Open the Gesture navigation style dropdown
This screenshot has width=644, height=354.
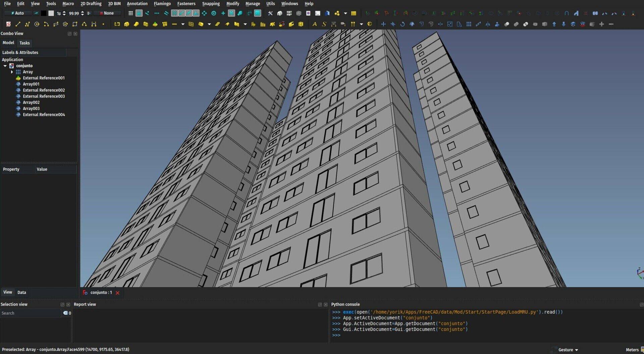(x=568, y=350)
